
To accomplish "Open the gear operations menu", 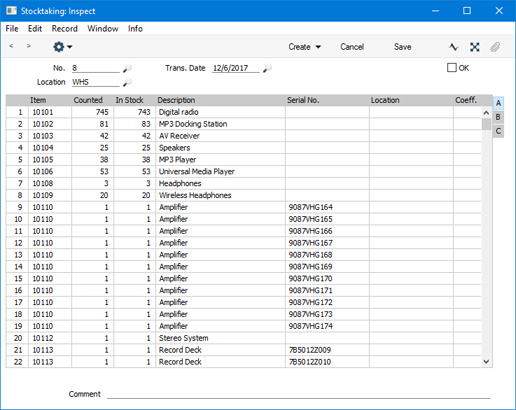I will pos(62,47).
